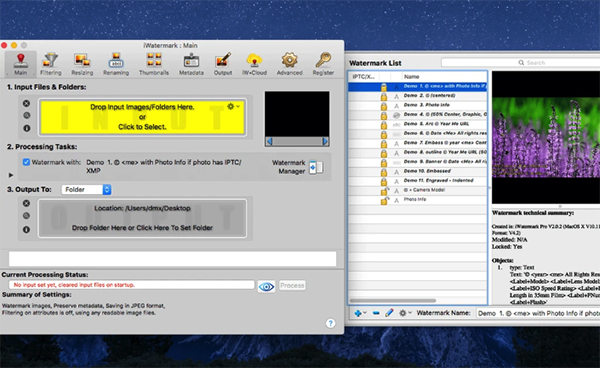Open the Renaming settings
The image size is (600, 368).
coord(116,64)
